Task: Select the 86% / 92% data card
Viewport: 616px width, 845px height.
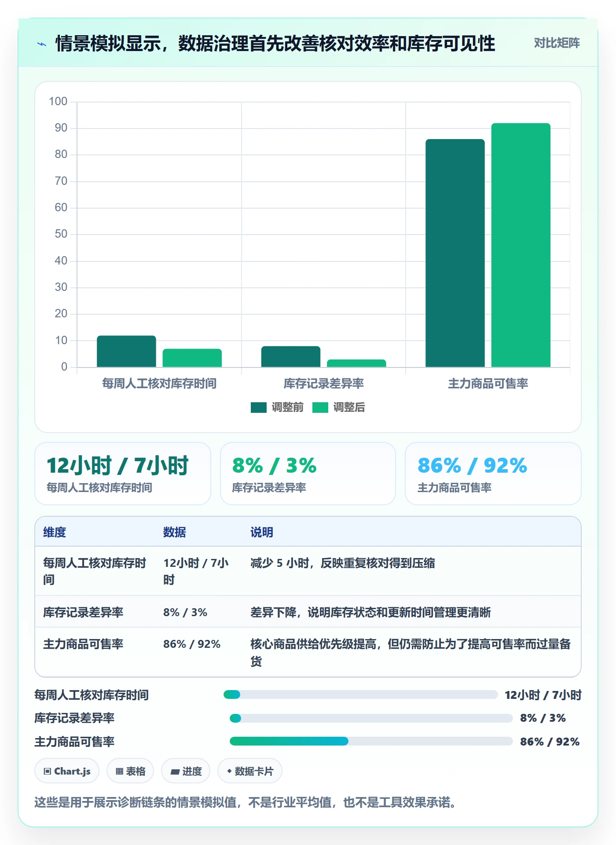Action: [x=493, y=474]
